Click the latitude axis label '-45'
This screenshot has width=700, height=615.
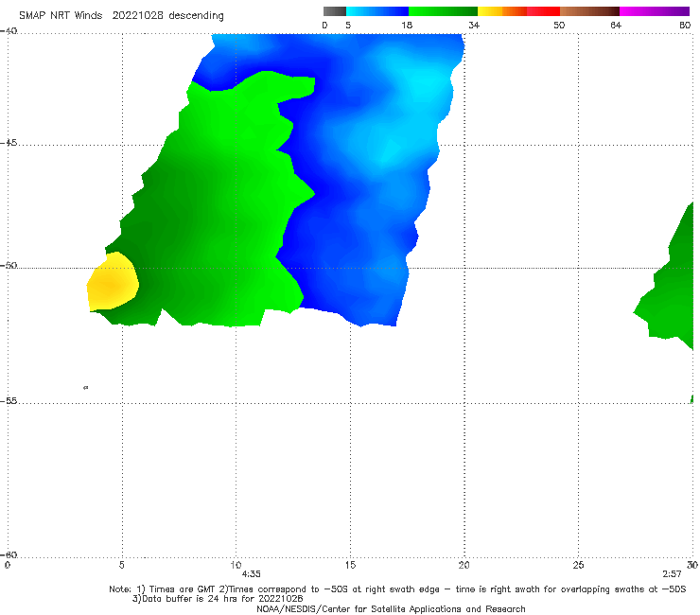tap(9, 143)
